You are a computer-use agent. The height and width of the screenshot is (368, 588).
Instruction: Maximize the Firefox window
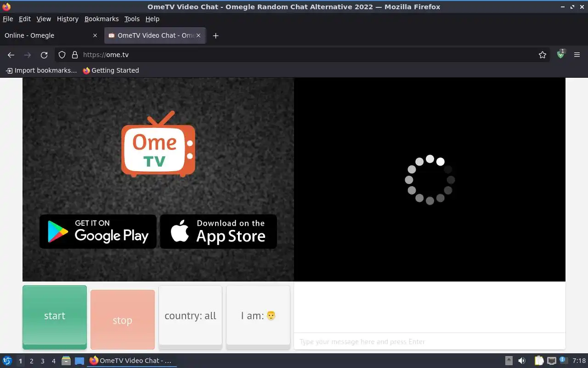(572, 7)
